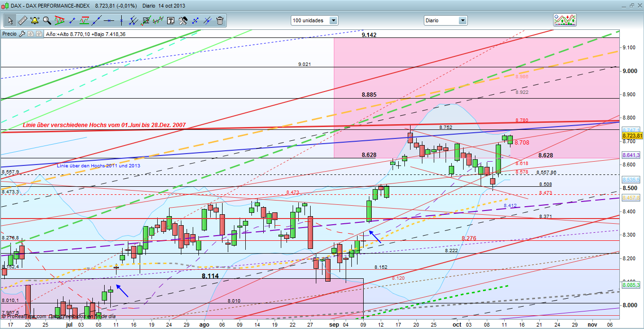Image resolution: width=644 pixels, height=329 pixels.
Task: Click the 8.557,86 dashed line label
Action: [x=546, y=172]
